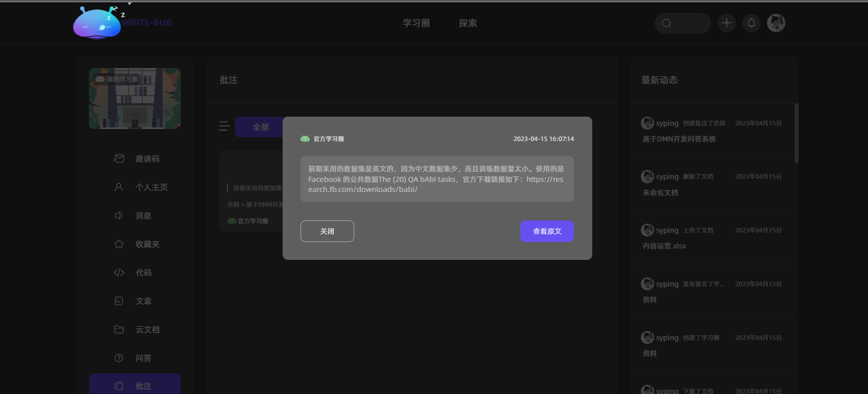Open the 问答 Q&A section
Screen dimensions: 868x394
(x=143, y=357)
